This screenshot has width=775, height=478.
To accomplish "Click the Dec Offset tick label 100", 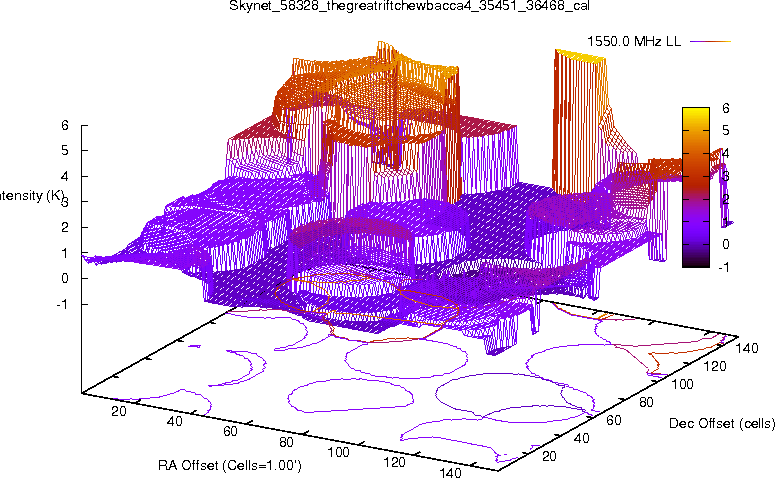I will coord(683,384).
